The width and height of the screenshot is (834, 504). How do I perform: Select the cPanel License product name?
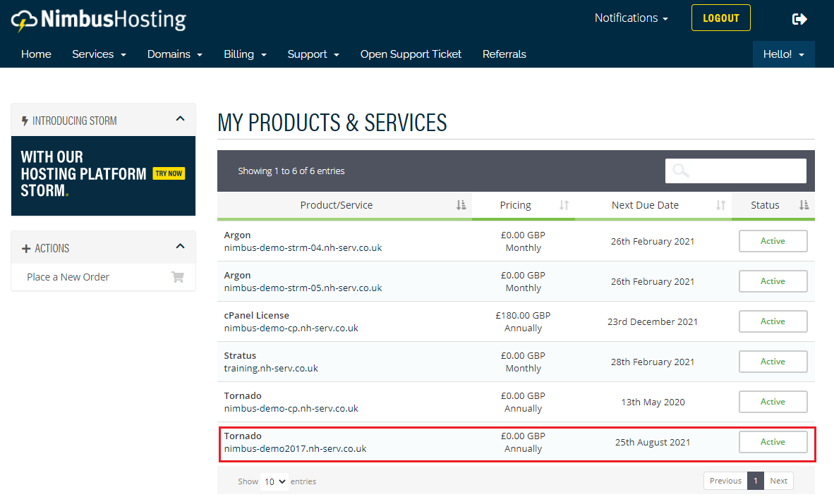click(x=256, y=315)
